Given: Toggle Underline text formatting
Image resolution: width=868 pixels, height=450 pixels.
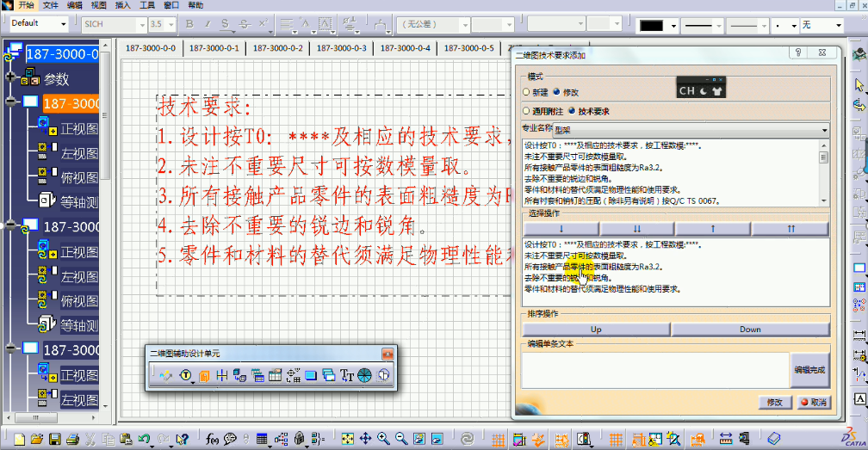Looking at the screenshot, I should pyautogui.click(x=225, y=24).
